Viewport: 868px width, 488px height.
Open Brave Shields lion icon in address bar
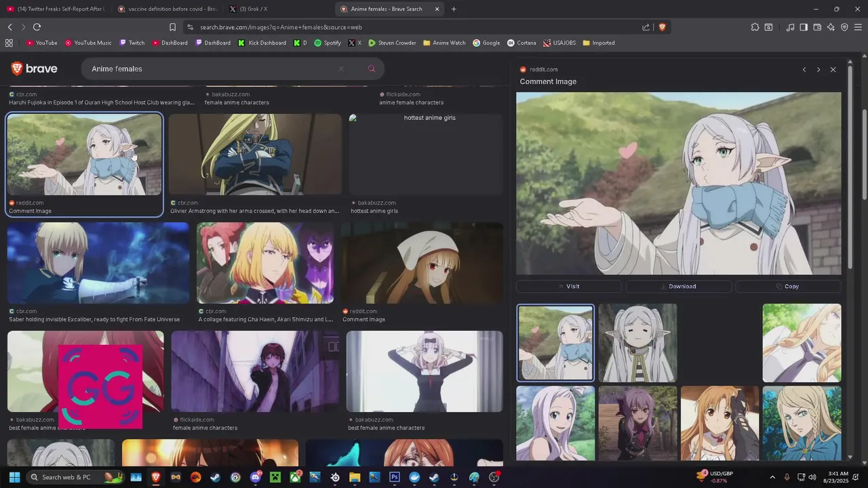click(662, 27)
